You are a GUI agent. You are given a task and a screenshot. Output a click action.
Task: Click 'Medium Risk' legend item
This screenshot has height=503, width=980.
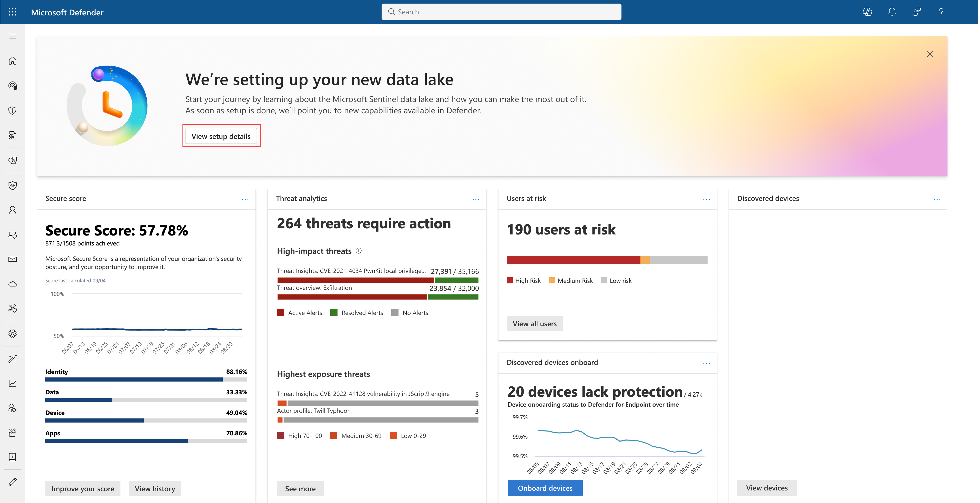tap(571, 280)
